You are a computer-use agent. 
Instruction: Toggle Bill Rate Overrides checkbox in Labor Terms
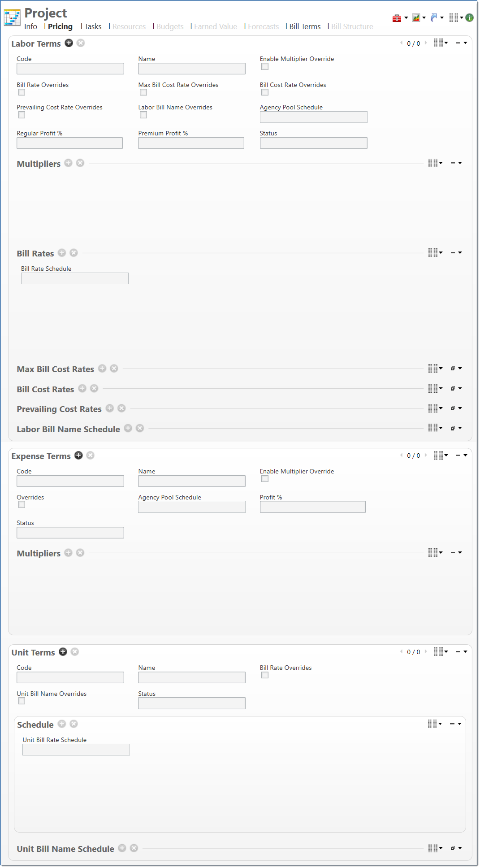22,92
